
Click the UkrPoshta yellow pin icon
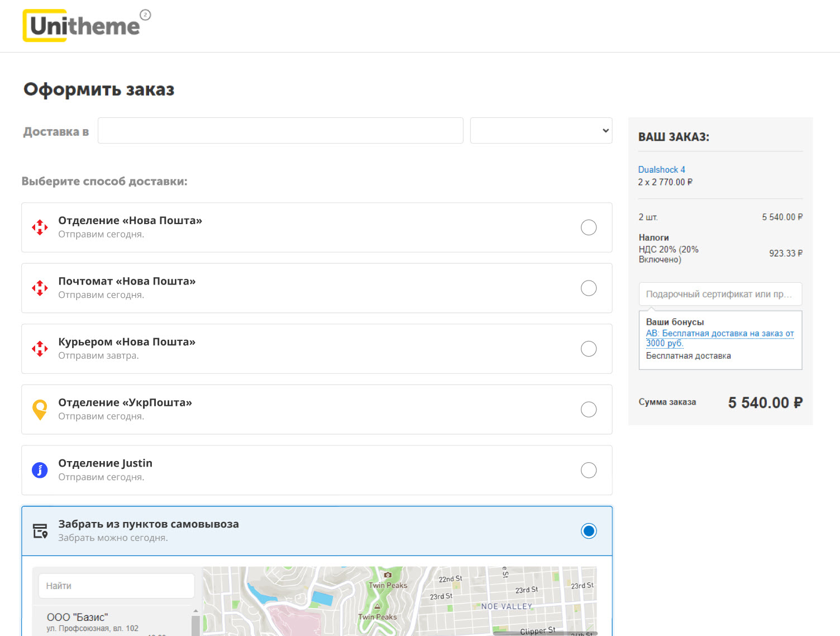coord(40,410)
